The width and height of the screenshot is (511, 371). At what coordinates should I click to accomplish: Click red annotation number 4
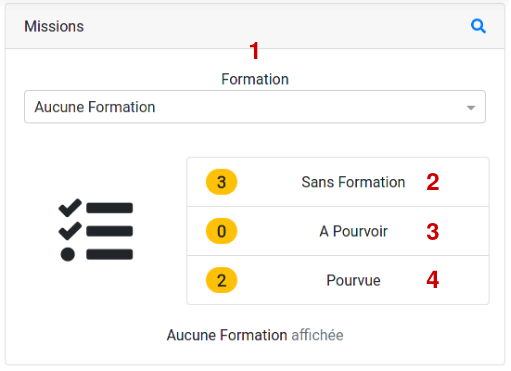coord(433,280)
